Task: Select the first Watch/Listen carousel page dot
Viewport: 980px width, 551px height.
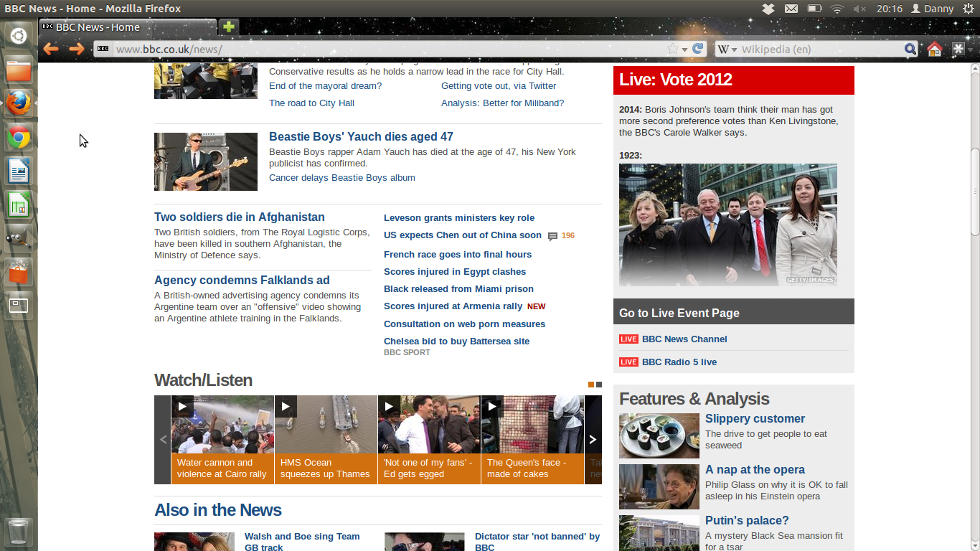Action: click(591, 385)
